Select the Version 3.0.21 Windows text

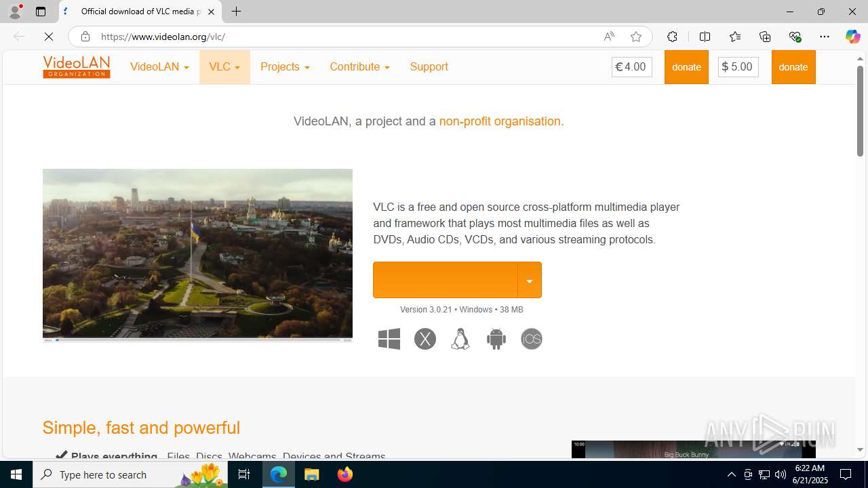point(461,310)
